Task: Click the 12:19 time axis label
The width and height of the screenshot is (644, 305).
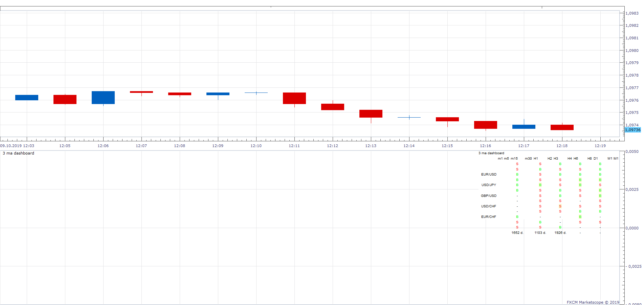Action: point(600,146)
